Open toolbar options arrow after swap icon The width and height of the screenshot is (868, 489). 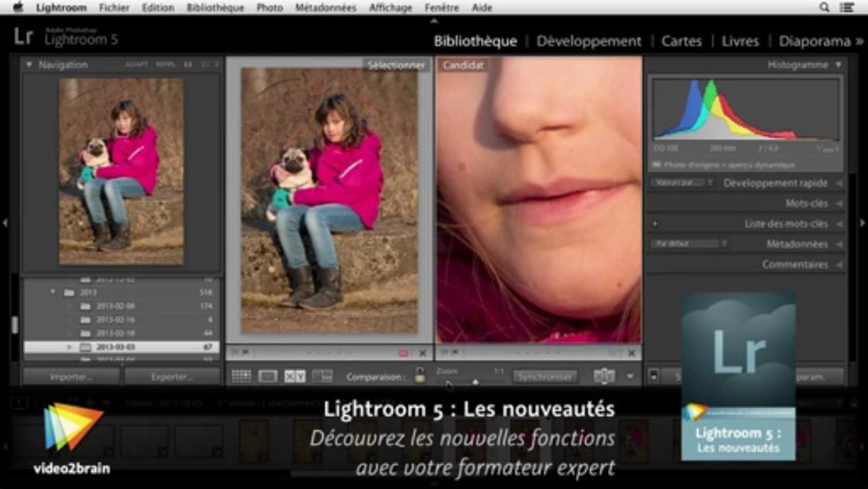coord(630,376)
